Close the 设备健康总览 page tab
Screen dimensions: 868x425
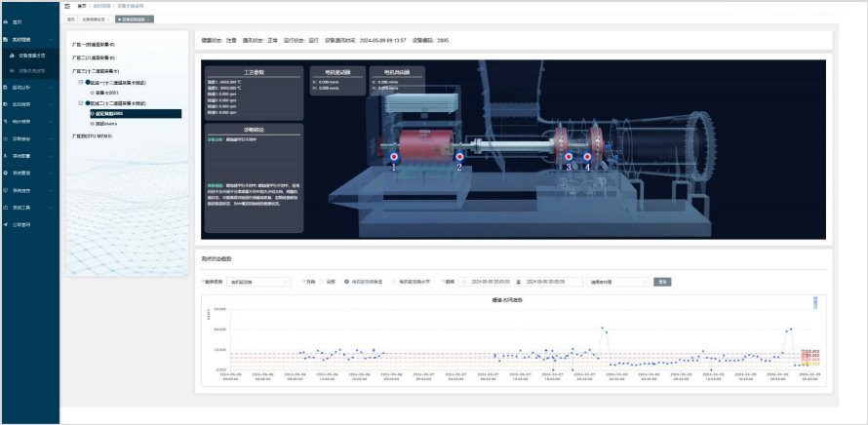tap(108, 19)
